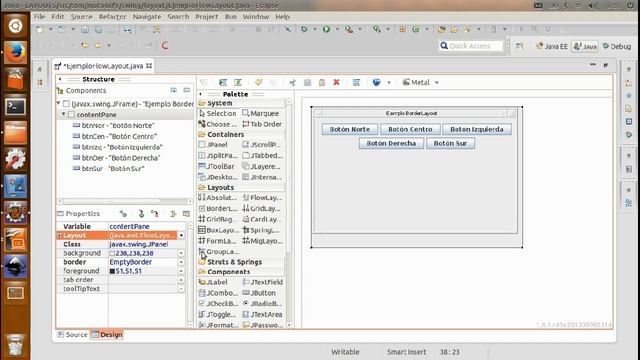
Task: Choose the CardLayout palette entry
Action: (261, 219)
